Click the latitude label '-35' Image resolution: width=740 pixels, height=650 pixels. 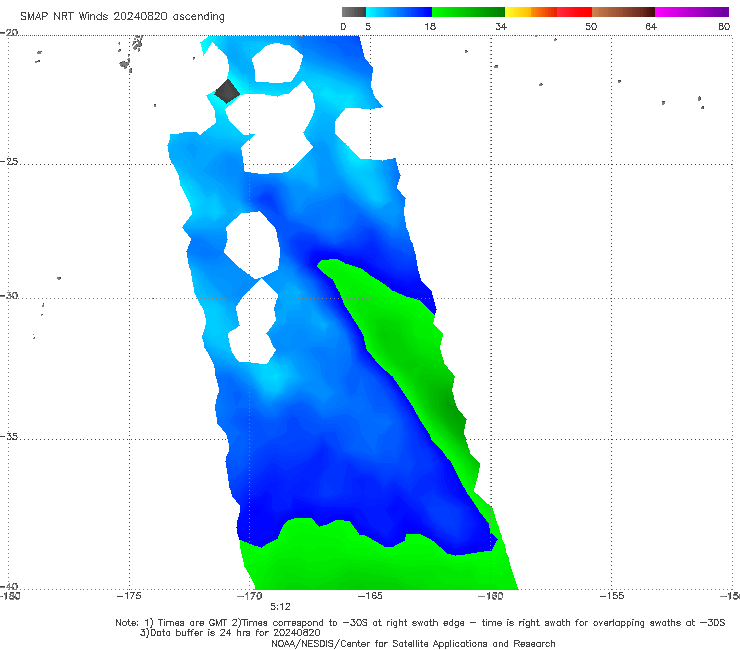point(9,437)
